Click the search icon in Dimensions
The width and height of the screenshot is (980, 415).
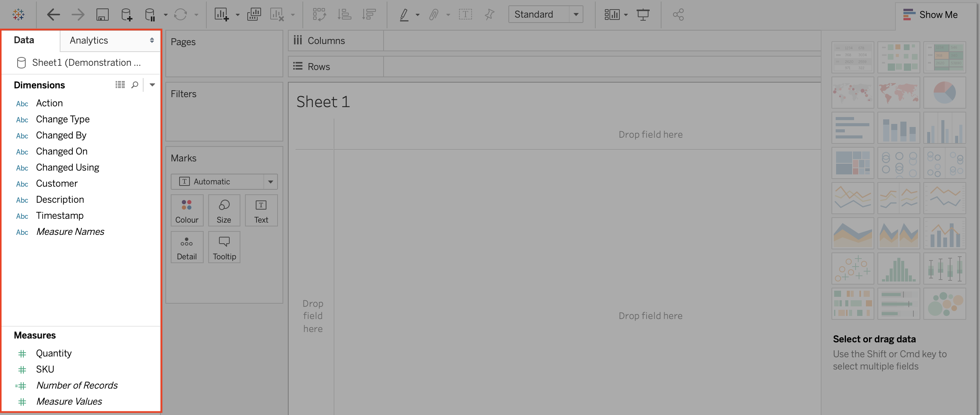pyautogui.click(x=135, y=85)
